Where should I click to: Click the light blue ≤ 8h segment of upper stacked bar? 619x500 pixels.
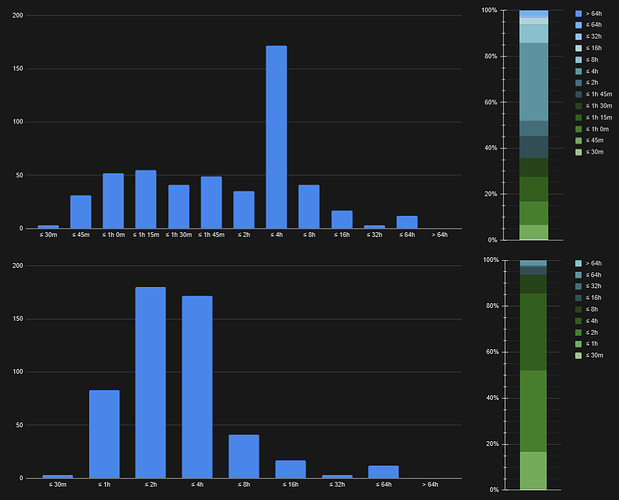coord(534,34)
